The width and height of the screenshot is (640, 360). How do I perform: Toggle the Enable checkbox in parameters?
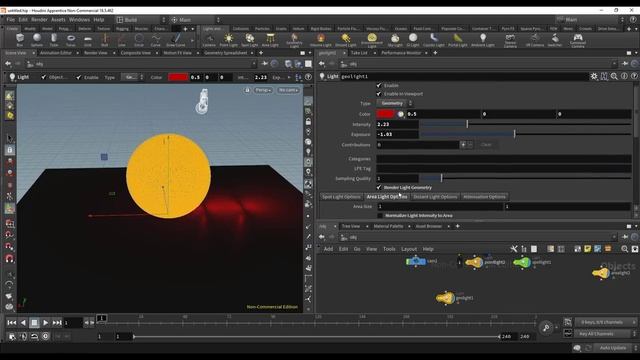(379, 85)
